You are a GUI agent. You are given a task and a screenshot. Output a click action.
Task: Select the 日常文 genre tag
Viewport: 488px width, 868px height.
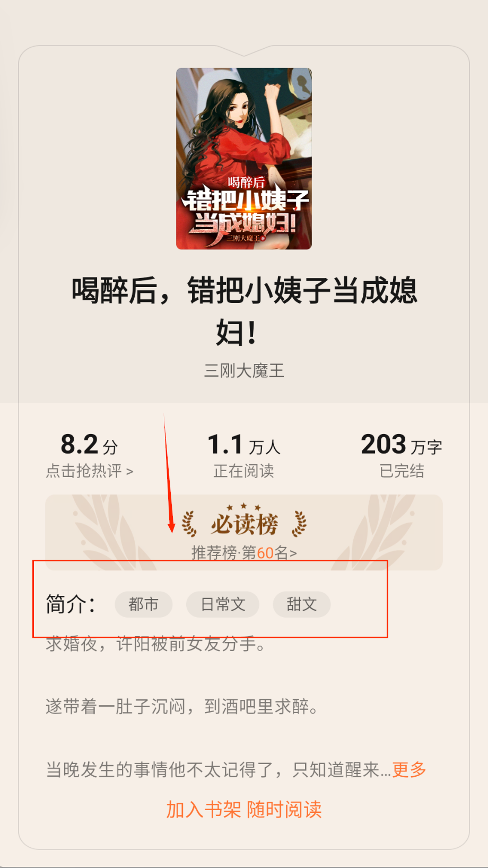click(223, 604)
